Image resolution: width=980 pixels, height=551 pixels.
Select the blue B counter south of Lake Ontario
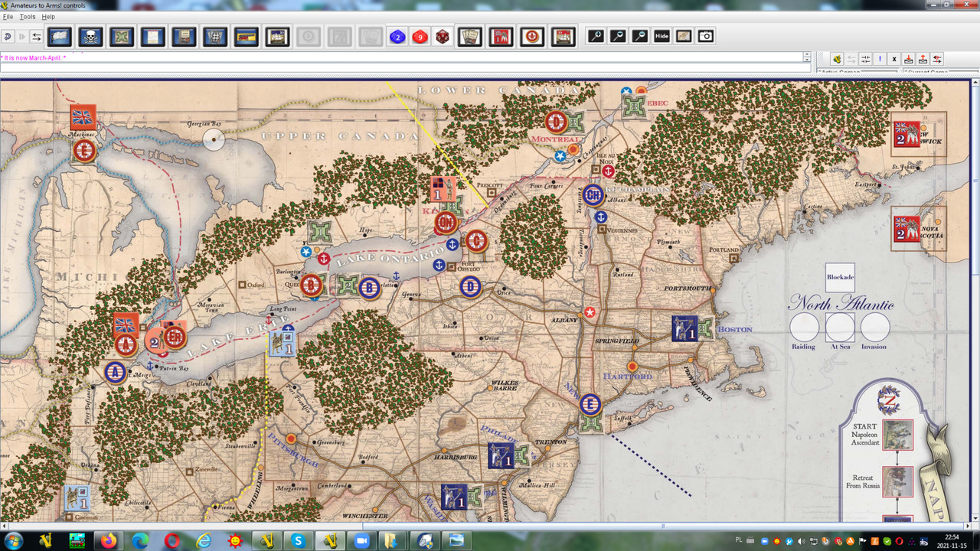pos(370,289)
